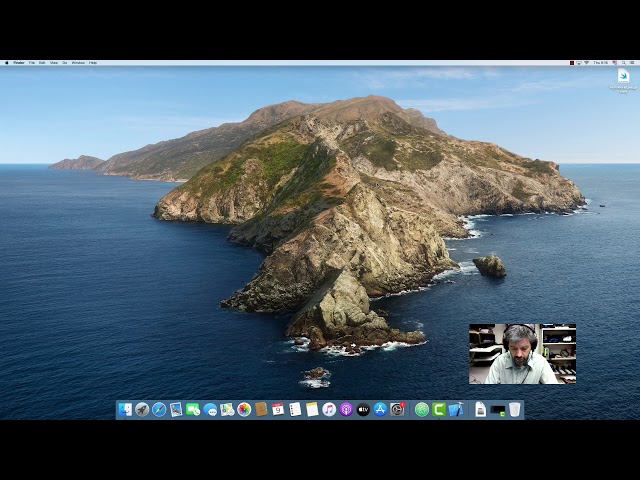Open Notes from the Dock

click(x=312, y=409)
